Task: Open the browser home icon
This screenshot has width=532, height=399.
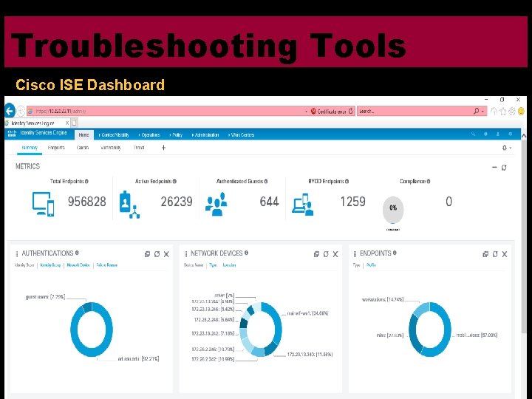Action: (494, 111)
